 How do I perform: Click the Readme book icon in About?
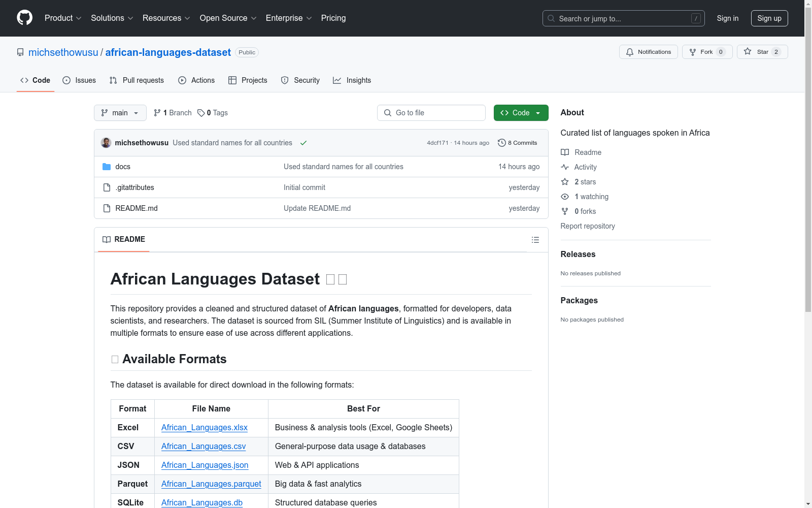click(565, 152)
